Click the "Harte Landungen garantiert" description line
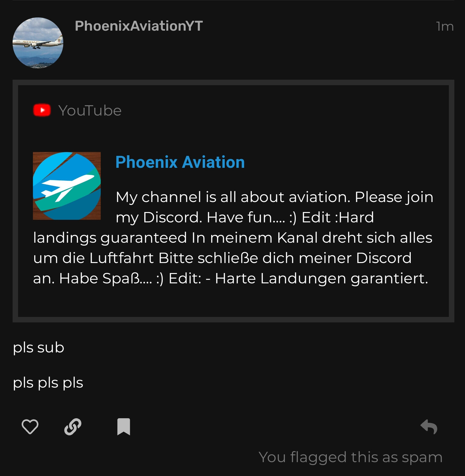 pyautogui.click(x=231, y=278)
